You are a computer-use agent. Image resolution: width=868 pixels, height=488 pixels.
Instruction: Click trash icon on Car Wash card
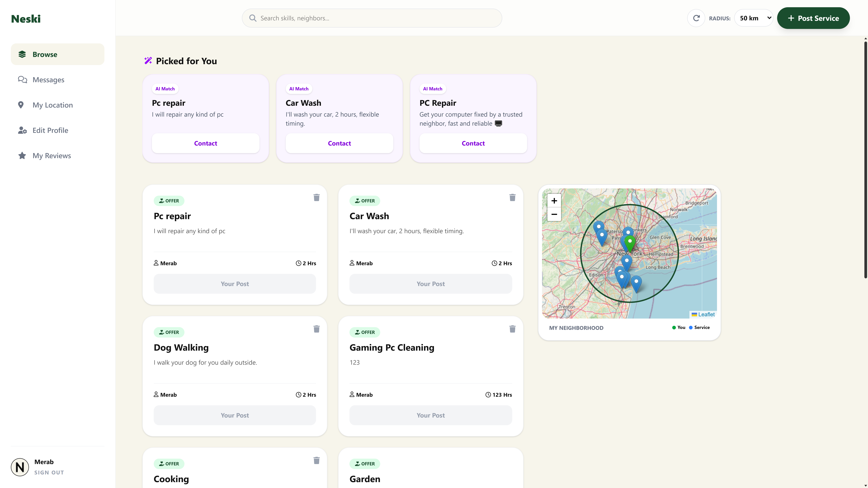coord(512,198)
